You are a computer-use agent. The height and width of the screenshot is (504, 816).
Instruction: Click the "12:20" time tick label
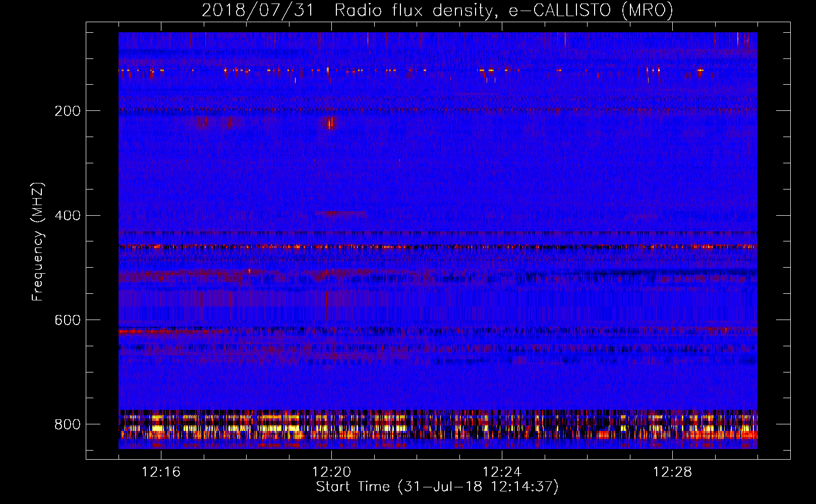(x=331, y=472)
